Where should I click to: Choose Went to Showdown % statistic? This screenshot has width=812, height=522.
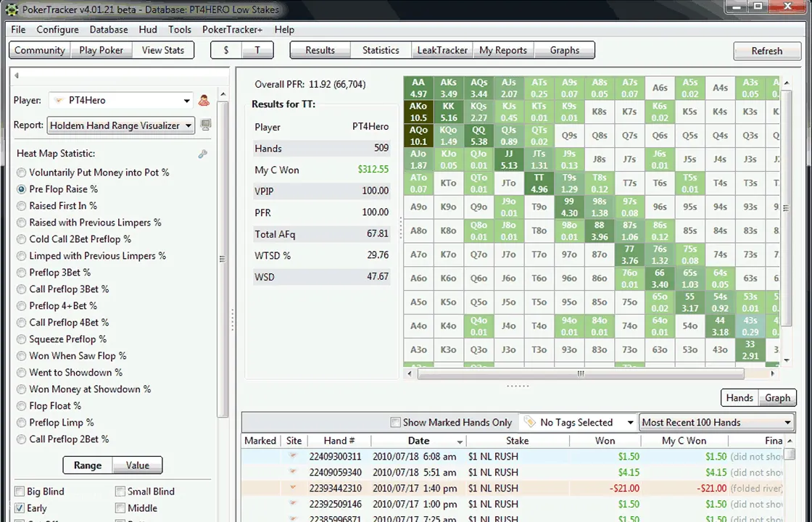click(21, 373)
